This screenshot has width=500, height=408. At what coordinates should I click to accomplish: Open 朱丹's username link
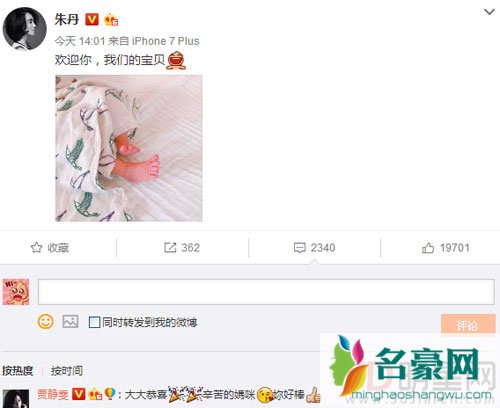pyautogui.click(x=67, y=19)
